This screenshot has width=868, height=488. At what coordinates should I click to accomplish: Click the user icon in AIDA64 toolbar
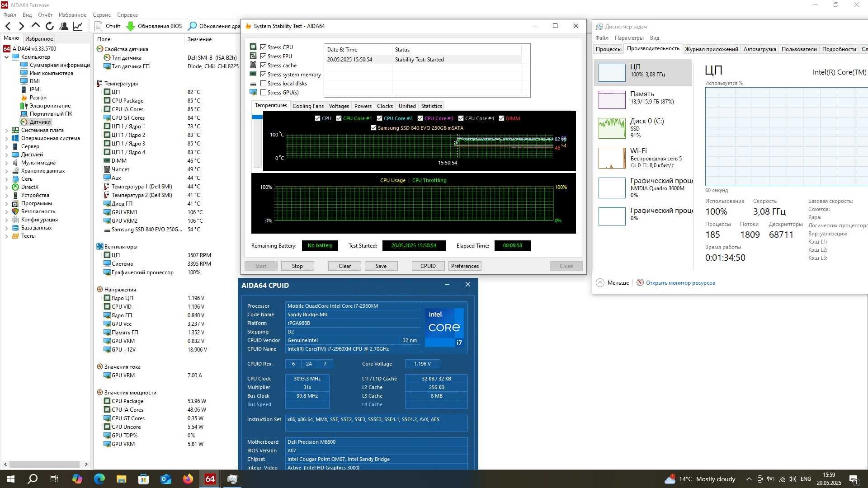pos(64,26)
